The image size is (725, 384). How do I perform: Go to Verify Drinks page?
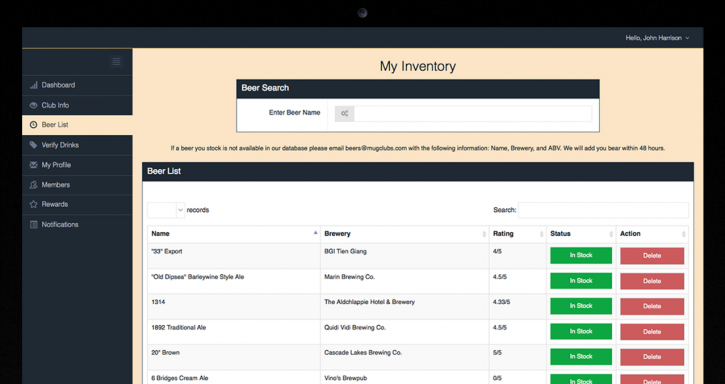[x=77, y=145]
